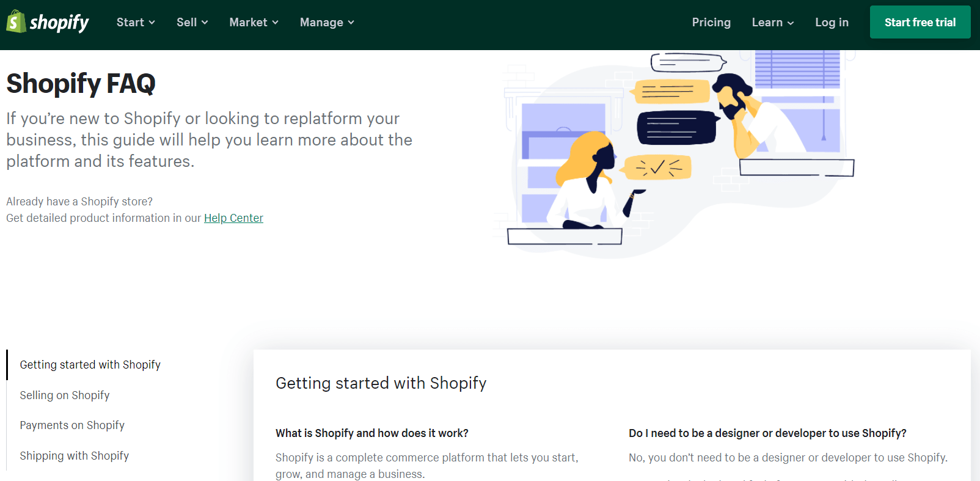Expand the Start dropdown menu
The image size is (980, 481).
136,23
